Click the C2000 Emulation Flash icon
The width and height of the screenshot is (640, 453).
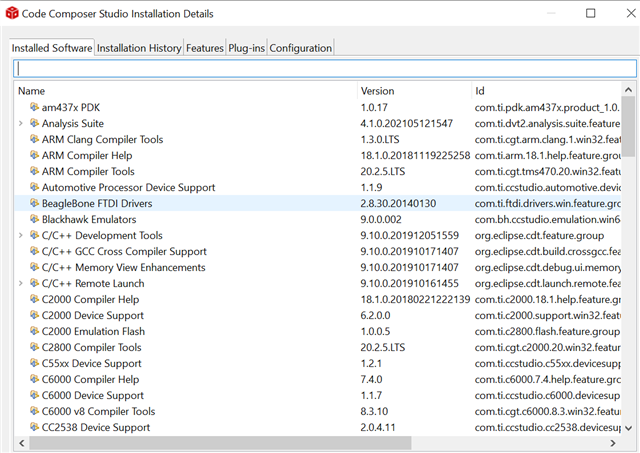[34, 331]
